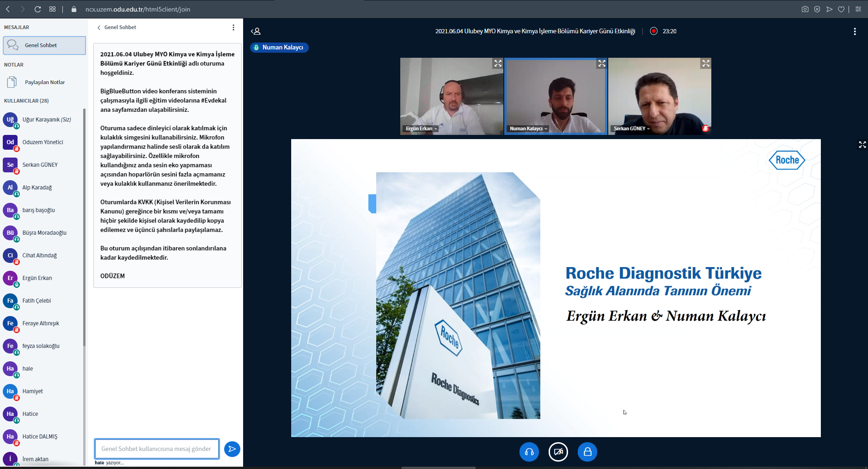
Task: Select user Fatih Çelebi
Action: click(43, 301)
